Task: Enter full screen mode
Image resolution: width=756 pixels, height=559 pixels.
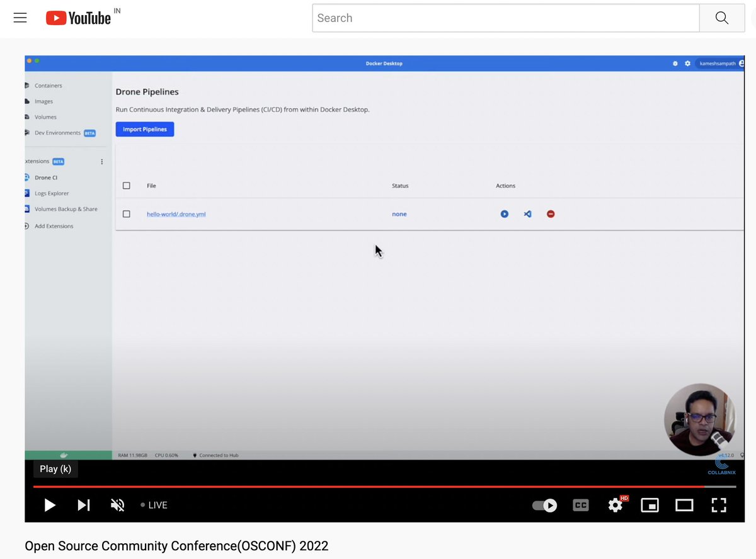Action: pos(719,505)
